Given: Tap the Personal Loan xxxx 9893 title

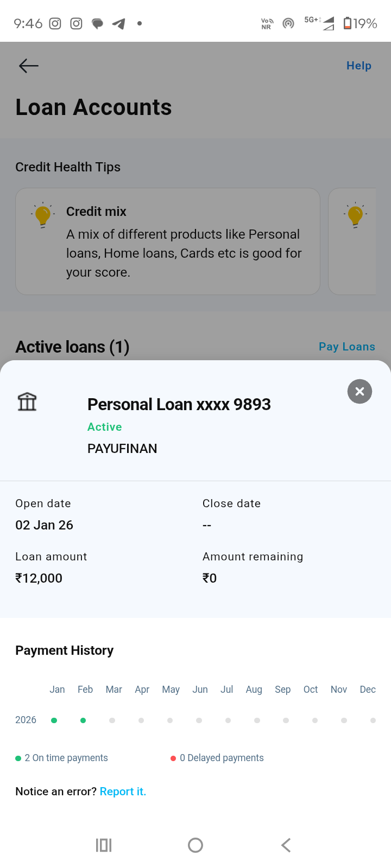Looking at the screenshot, I should click(x=179, y=404).
